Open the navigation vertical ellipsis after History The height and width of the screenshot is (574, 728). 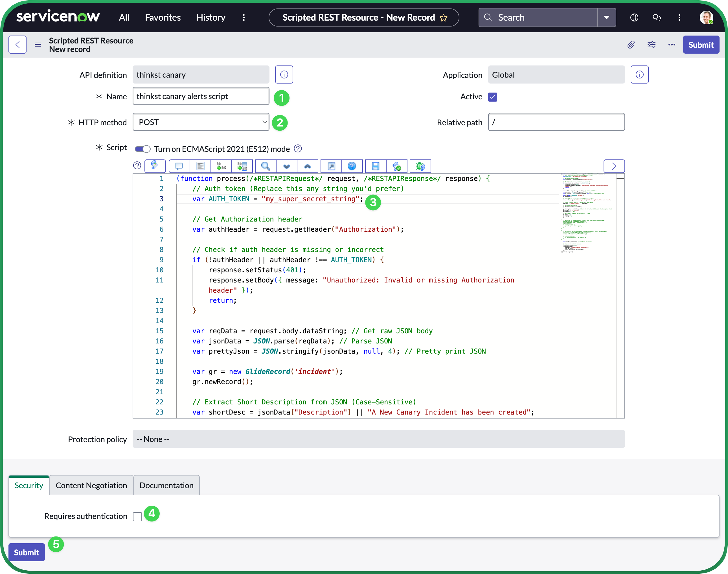coord(244,17)
